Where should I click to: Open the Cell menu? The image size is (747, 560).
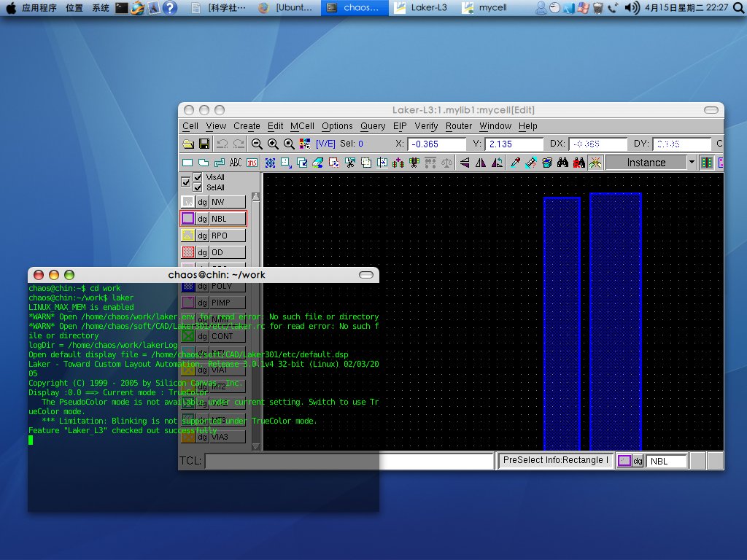190,126
